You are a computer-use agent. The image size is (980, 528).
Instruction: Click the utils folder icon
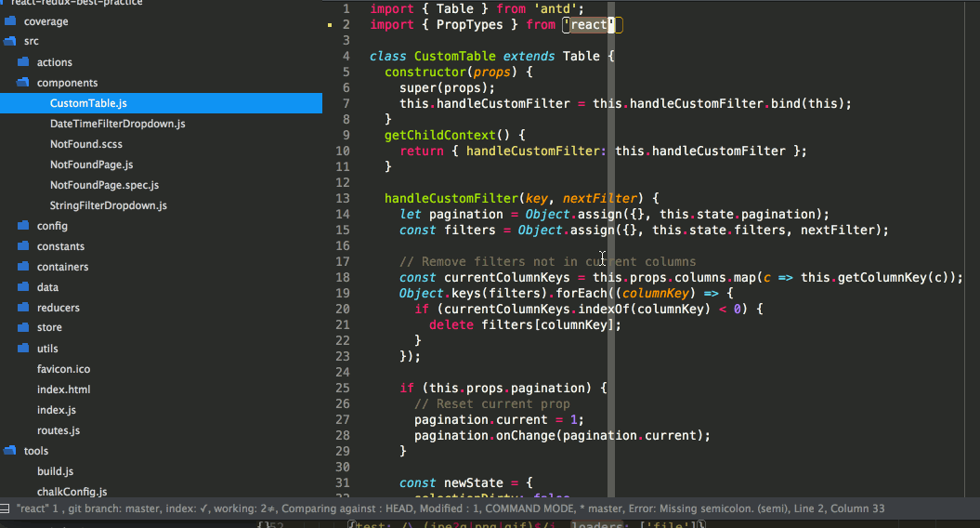point(23,348)
